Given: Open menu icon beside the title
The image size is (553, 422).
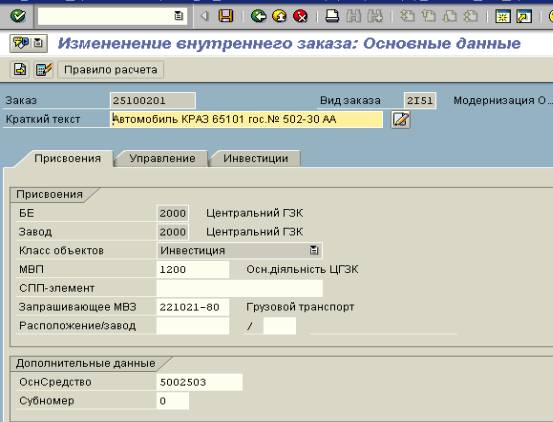Looking at the screenshot, I should tap(38, 43).
